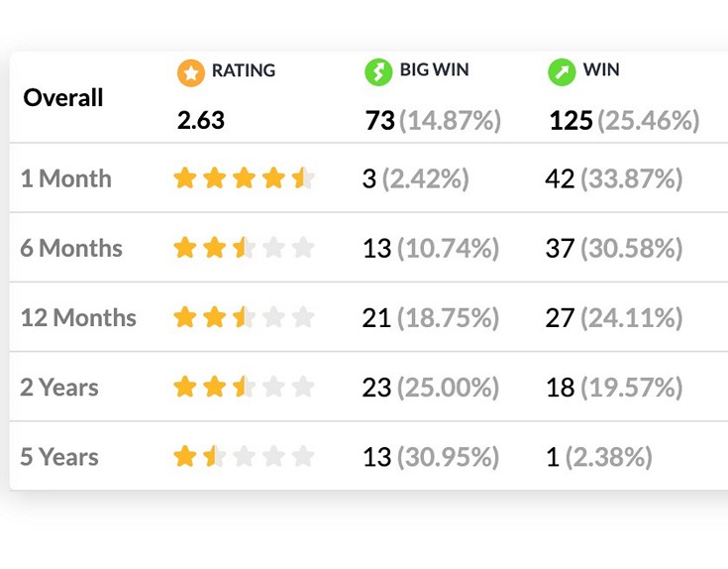728x569 pixels.
Task: Click the RATING column header text
Action: pos(244,71)
